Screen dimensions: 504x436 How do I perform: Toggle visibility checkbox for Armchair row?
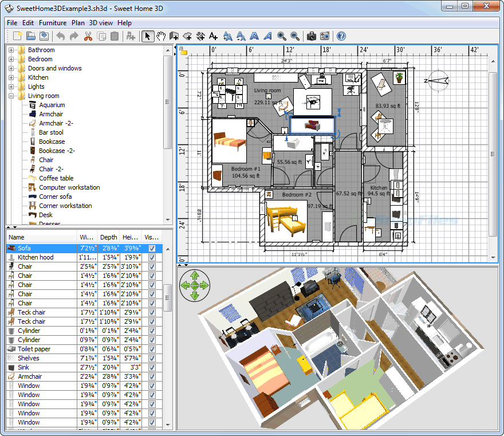click(152, 377)
